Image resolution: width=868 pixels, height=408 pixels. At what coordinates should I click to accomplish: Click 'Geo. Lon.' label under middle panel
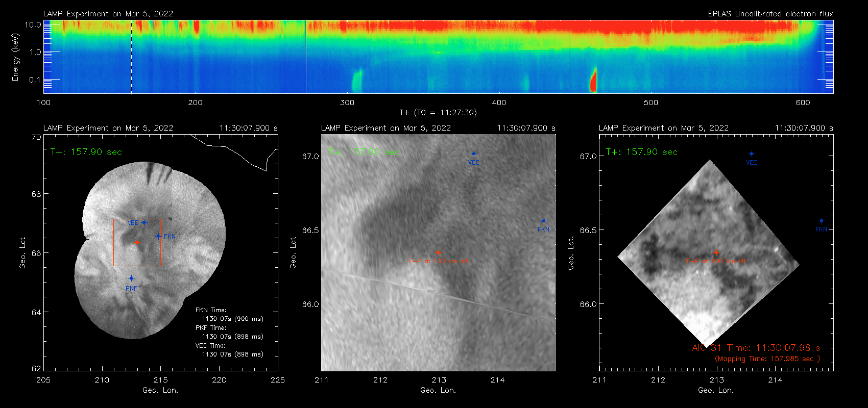pyautogui.click(x=438, y=390)
